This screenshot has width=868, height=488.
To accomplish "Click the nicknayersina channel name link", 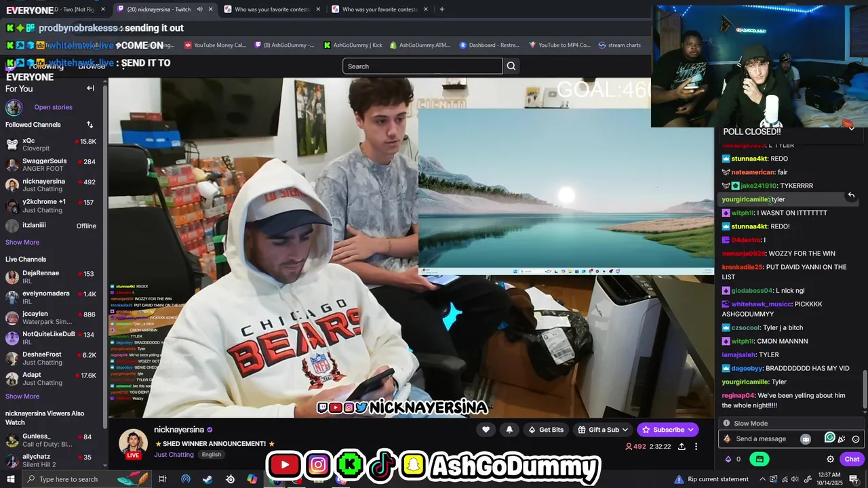I will [x=179, y=430].
